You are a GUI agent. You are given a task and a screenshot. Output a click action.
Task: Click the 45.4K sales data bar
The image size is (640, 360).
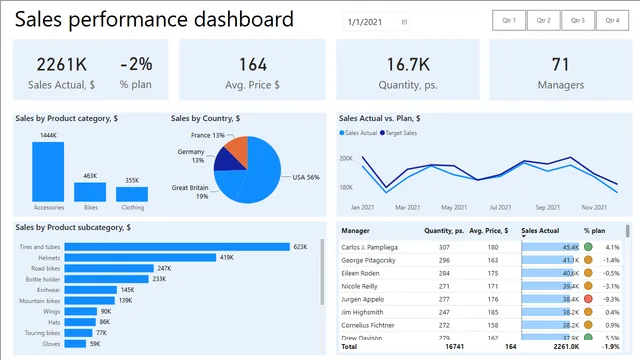pyautogui.click(x=550, y=247)
